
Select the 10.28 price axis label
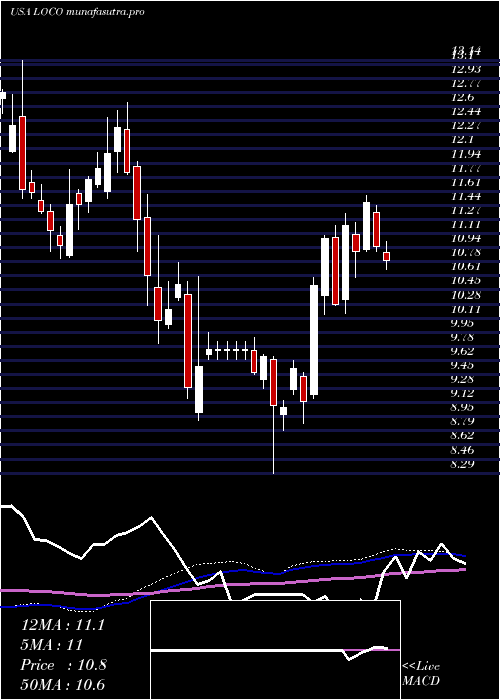click(466, 295)
